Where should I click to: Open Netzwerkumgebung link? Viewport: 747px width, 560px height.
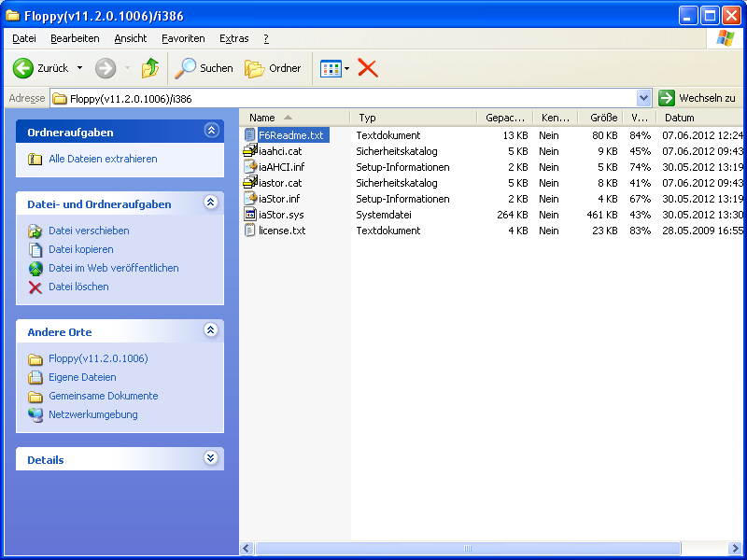click(93, 414)
